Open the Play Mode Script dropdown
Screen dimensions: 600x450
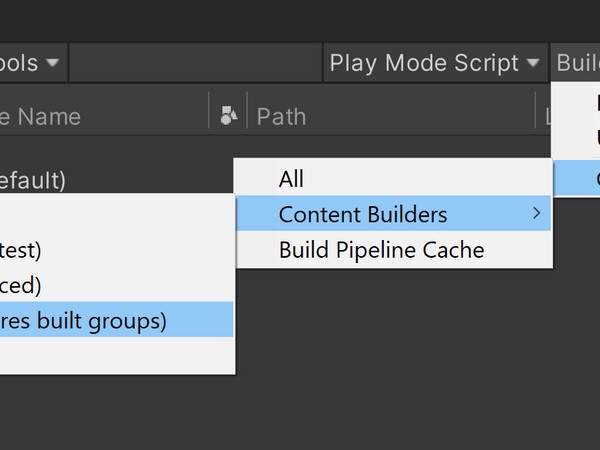436,63
